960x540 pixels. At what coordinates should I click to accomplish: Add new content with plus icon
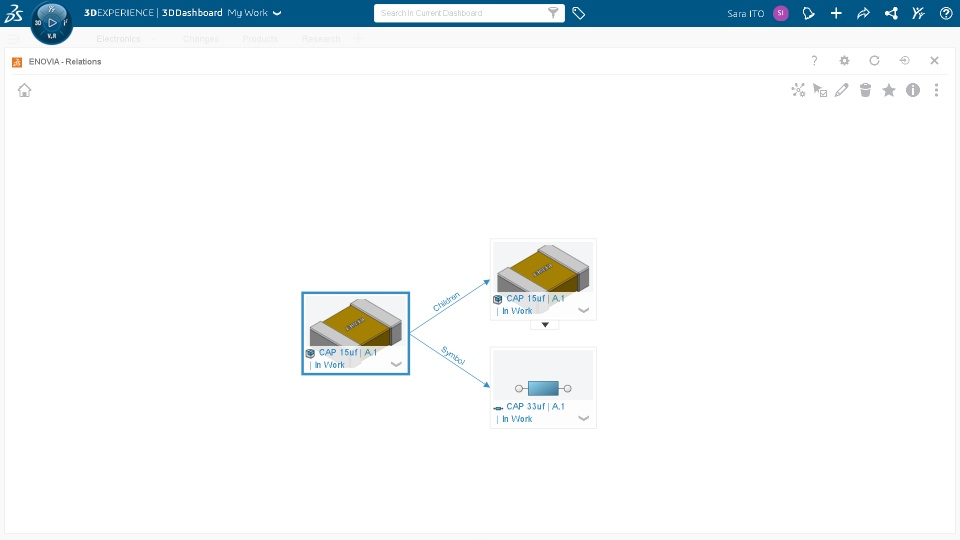pyautogui.click(x=836, y=13)
